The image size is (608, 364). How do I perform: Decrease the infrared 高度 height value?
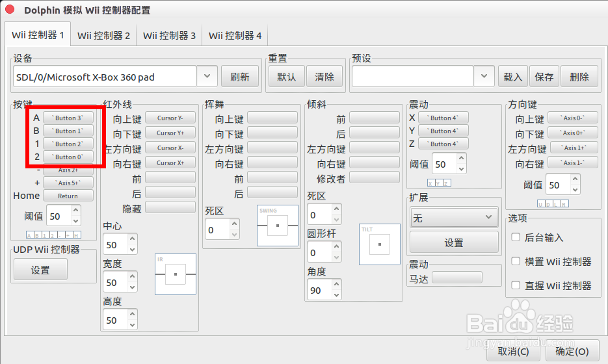(132, 325)
